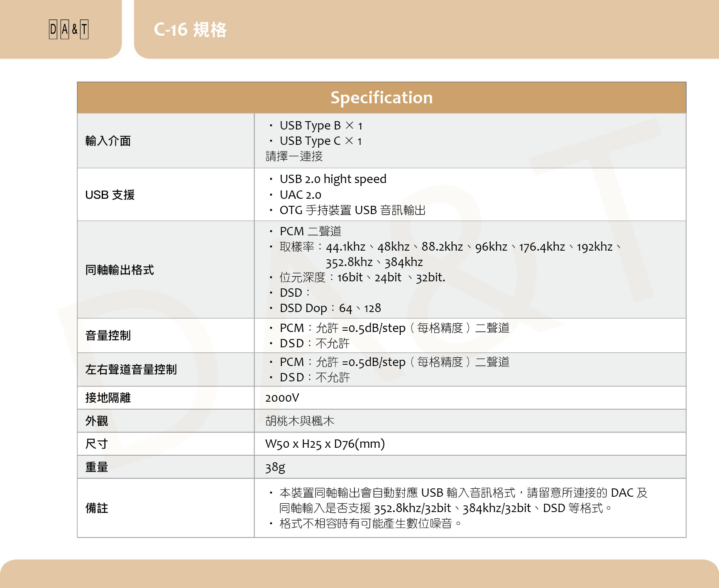The height and width of the screenshot is (588, 719).
Task: Select the 'USB 支援' row label
Action: coord(110,195)
